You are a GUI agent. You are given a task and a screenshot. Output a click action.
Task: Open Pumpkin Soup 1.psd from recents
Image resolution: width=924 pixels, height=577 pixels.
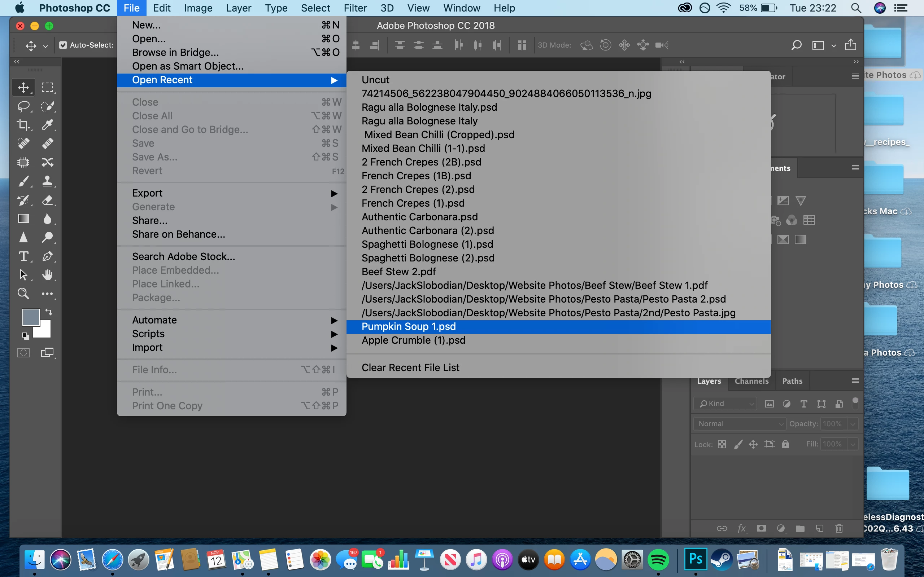(x=409, y=327)
